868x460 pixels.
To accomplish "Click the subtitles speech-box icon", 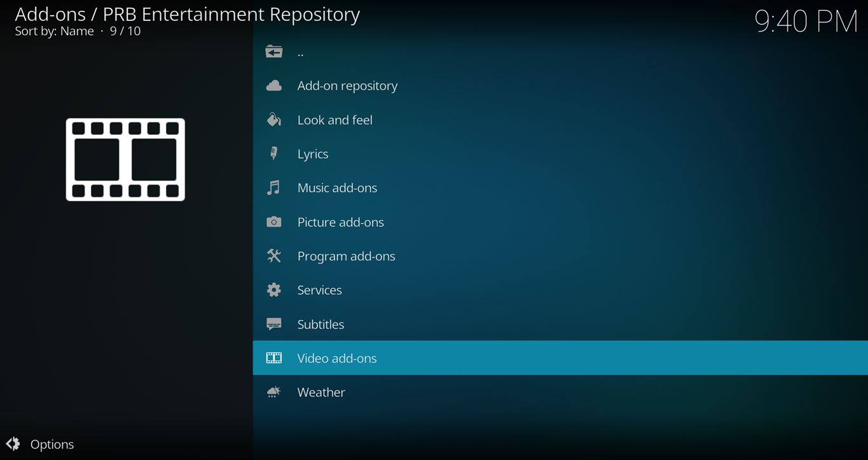I will tap(274, 324).
